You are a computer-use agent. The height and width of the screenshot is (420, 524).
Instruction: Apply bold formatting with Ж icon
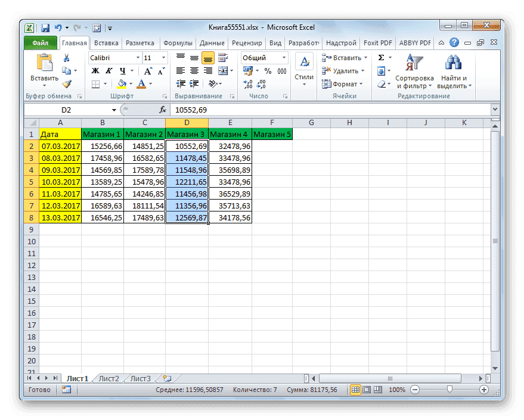point(94,70)
